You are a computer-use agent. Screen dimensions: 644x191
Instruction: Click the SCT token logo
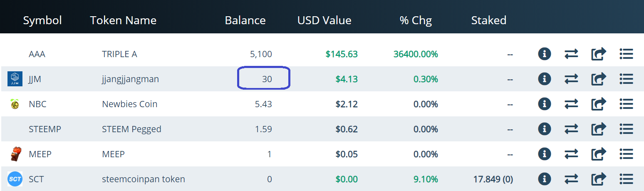point(15,179)
